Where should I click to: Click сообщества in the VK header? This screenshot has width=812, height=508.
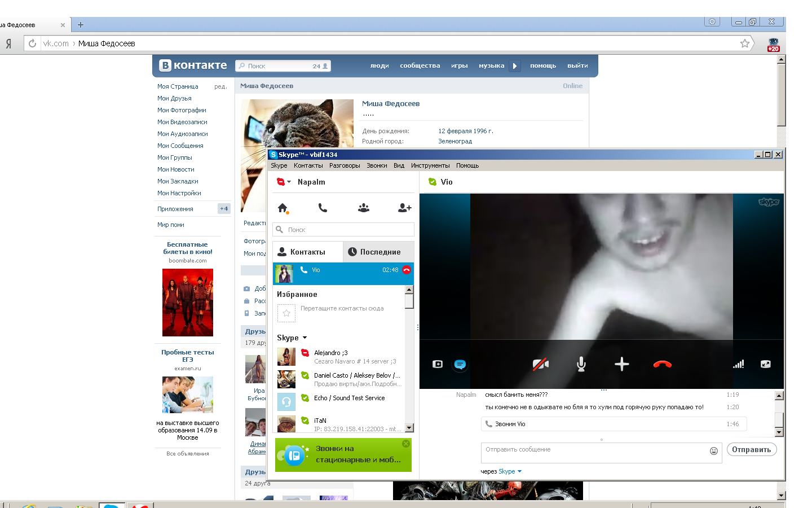pos(420,65)
